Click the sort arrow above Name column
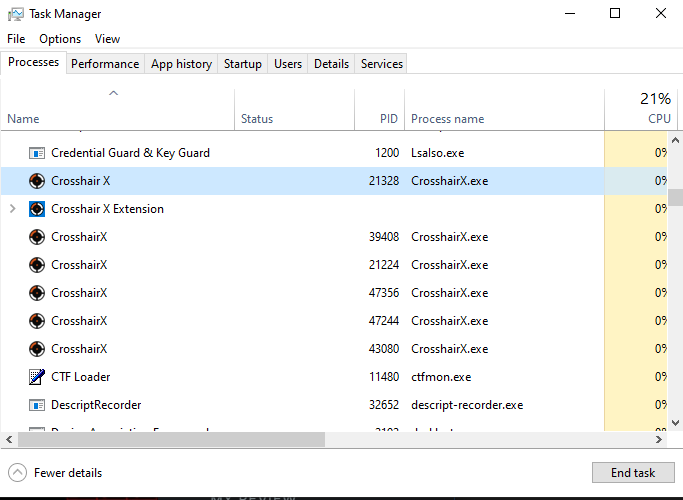Viewport: 683px width, 500px height. coord(113,94)
